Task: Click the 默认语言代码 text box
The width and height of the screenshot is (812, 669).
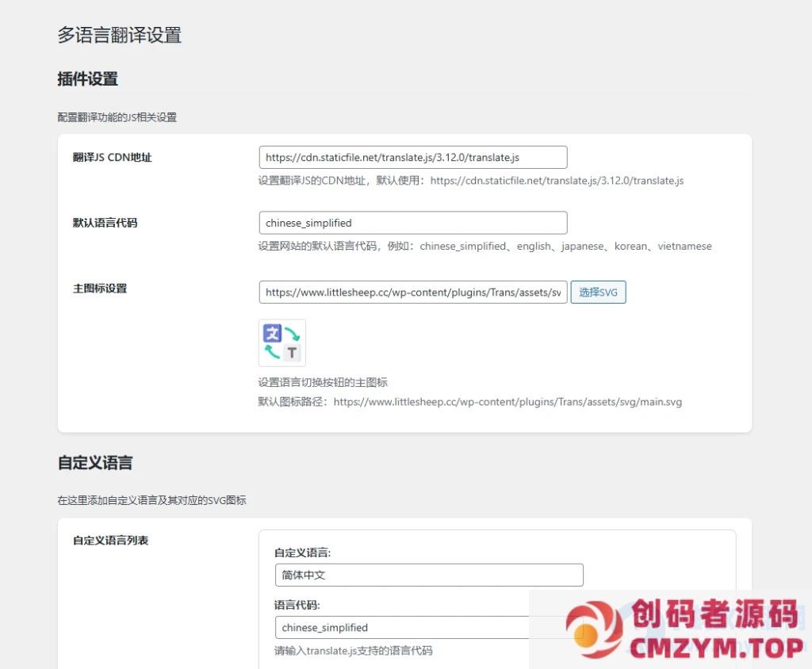Action: [412, 223]
